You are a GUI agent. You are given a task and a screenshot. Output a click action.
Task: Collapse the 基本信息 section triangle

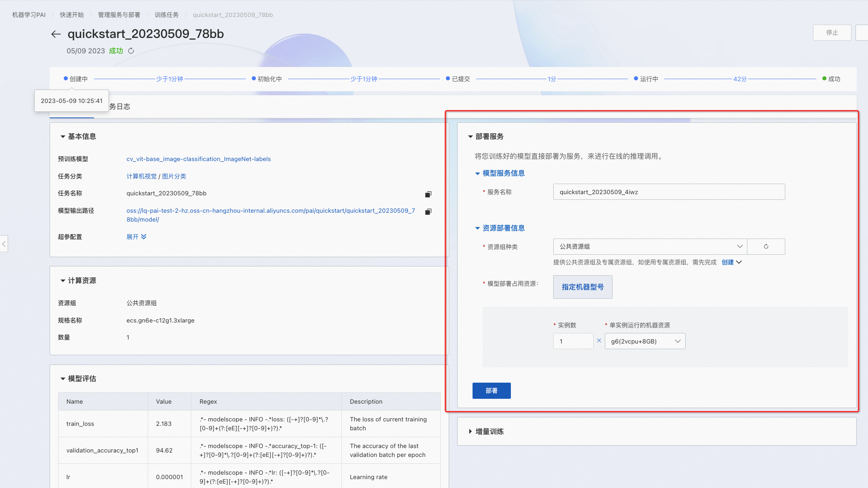[x=63, y=136]
